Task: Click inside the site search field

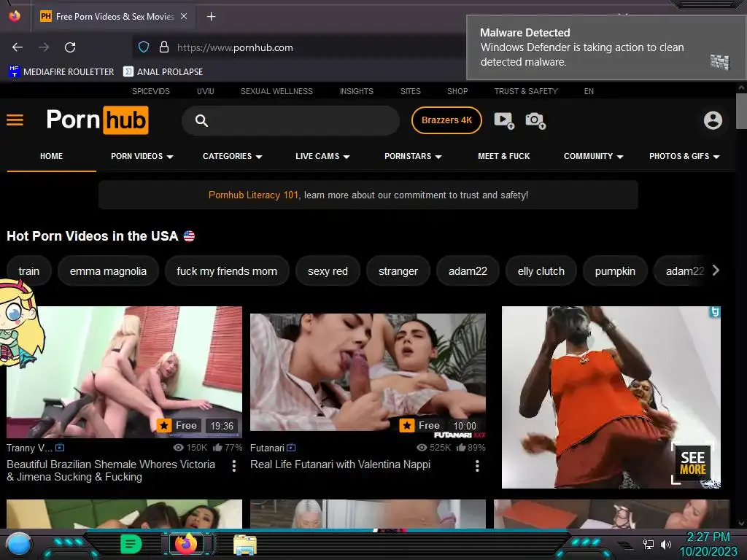Action: pyautogui.click(x=290, y=120)
